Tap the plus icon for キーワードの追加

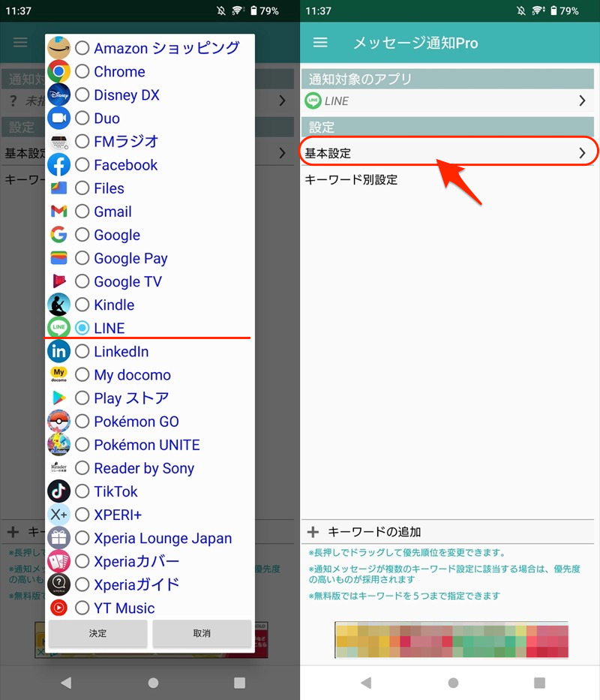click(313, 532)
